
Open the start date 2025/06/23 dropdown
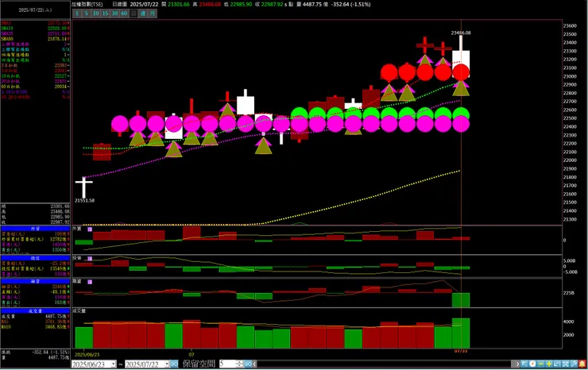click(114, 364)
